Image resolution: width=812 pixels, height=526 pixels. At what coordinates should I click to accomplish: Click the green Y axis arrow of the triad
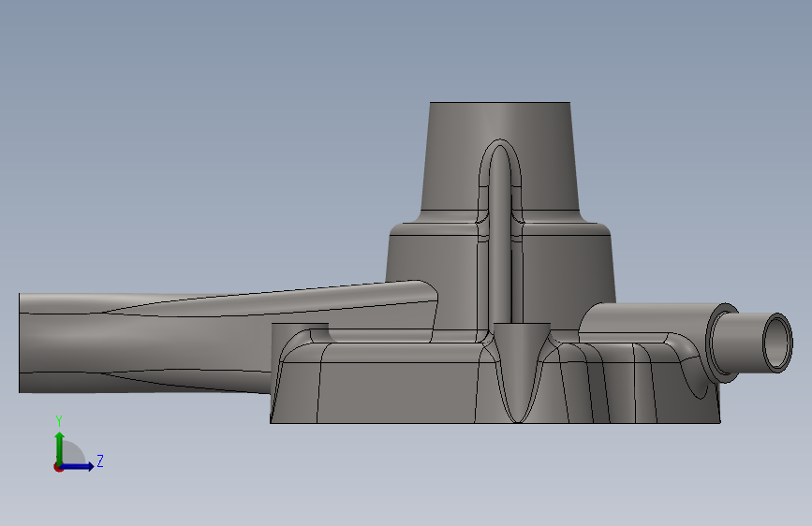coord(60,447)
